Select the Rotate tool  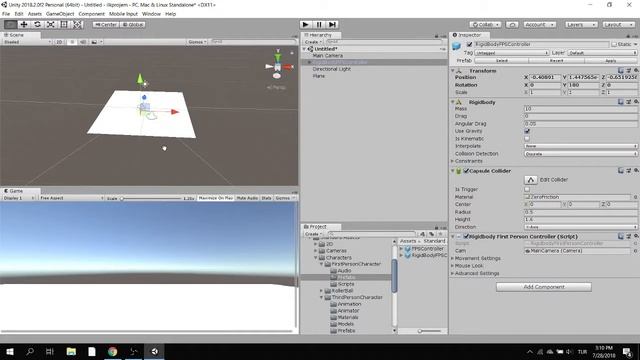click(x=37, y=24)
